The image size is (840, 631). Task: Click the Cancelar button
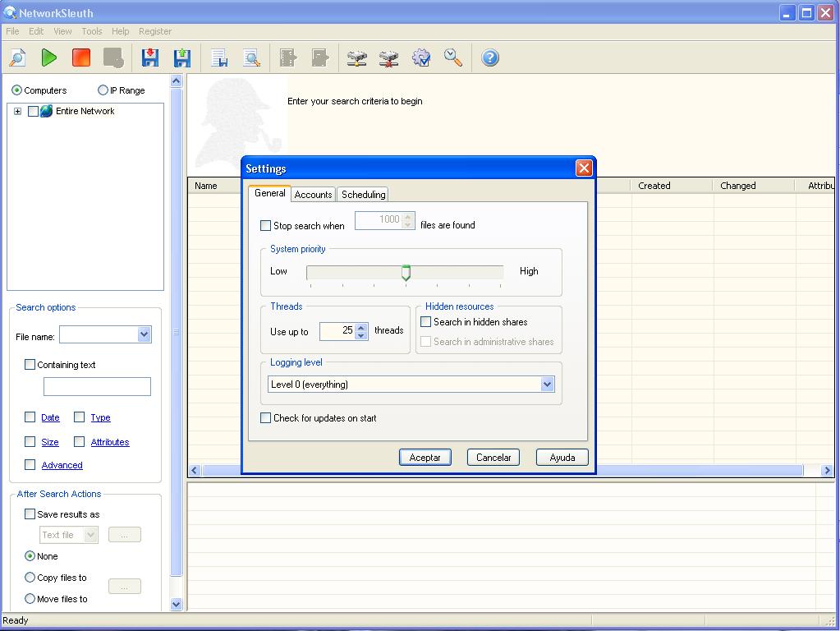pos(493,458)
